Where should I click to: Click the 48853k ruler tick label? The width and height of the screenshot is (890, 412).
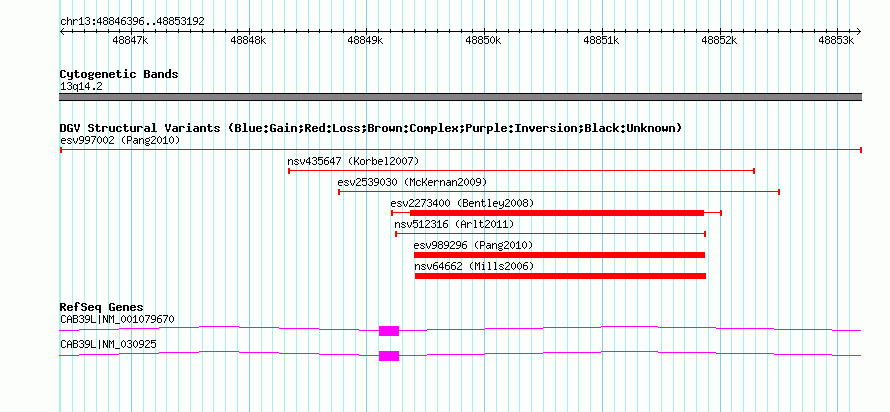[x=837, y=40]
